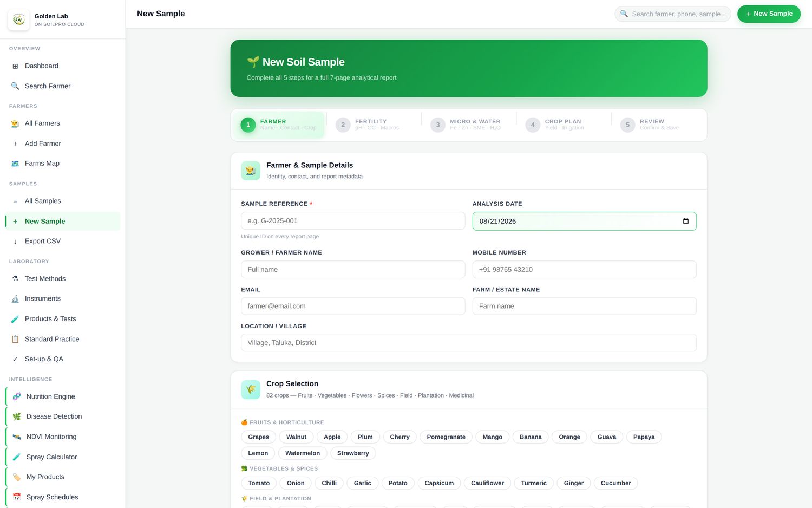Click the Export CSV download arrow icon

point(15,242)
